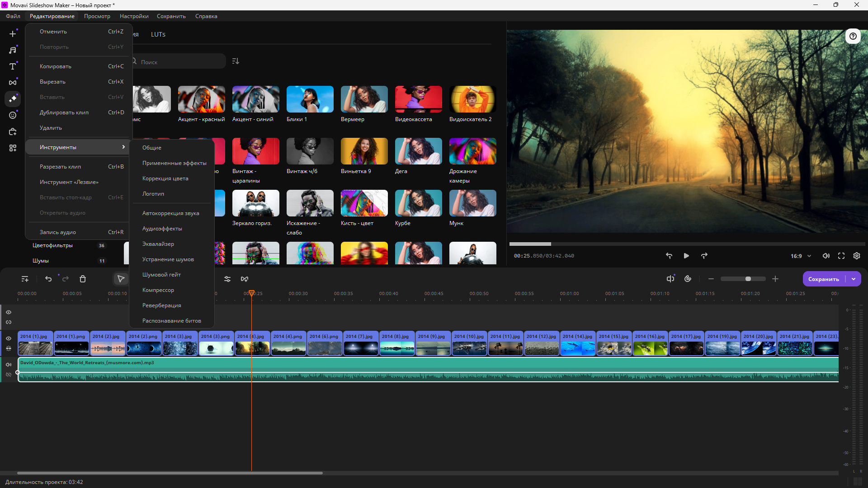Click the delete trash icon above timeline
868x488 pixels.
[x=83, y=279]
